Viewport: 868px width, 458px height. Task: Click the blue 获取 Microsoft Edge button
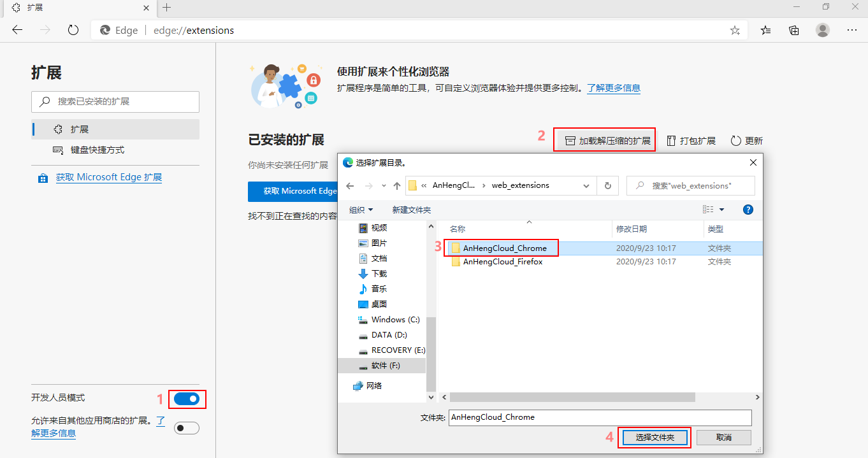click(x=293, y=191)
